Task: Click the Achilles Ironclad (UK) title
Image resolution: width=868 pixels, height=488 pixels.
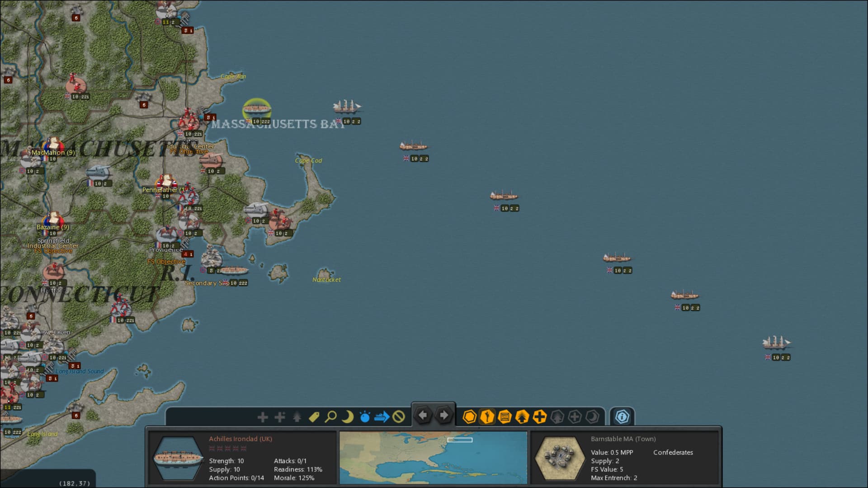Action: click(241, 439)
